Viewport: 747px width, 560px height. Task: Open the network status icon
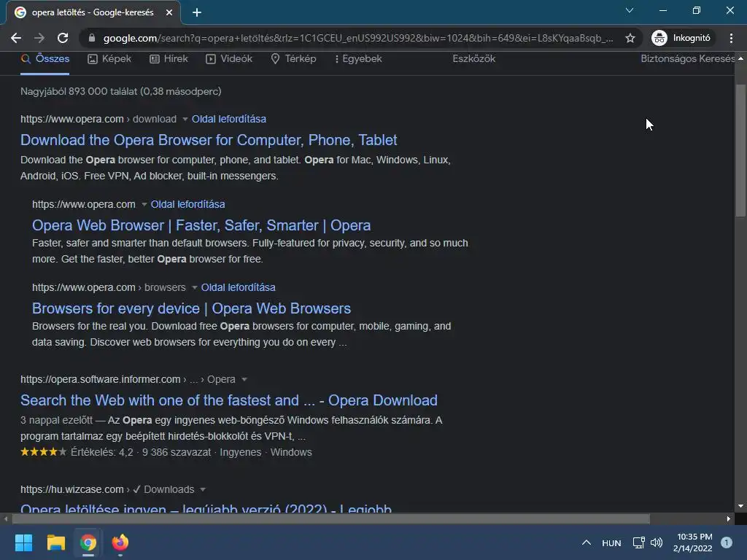coord(638,542)
